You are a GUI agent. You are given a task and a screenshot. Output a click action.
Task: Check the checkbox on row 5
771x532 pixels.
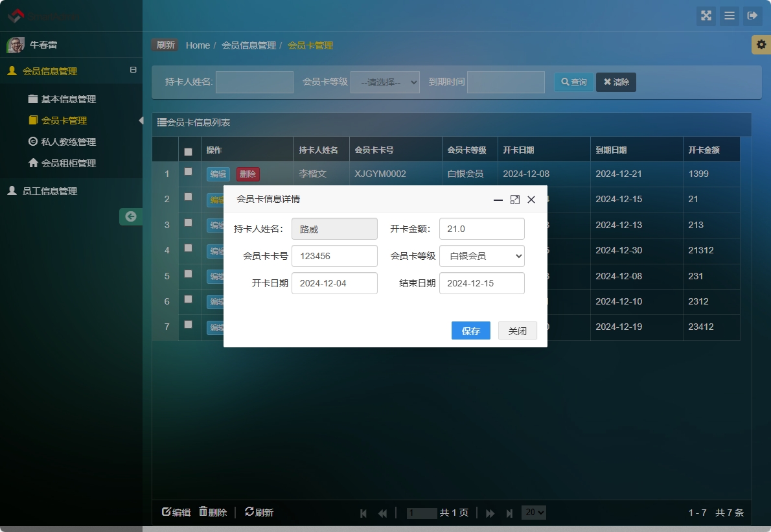(x=189, y=276)
